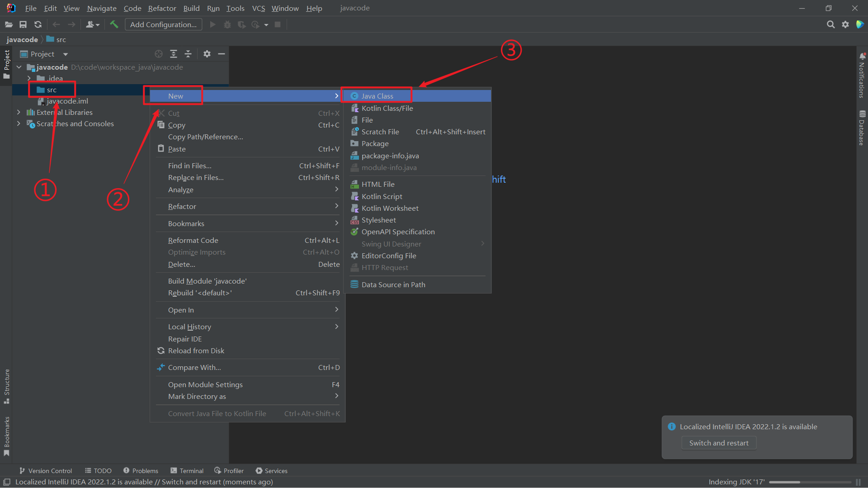Select Reformat Code in context menu
The height and width of the screenshot is (488, 868).
(x=247, y=240)
